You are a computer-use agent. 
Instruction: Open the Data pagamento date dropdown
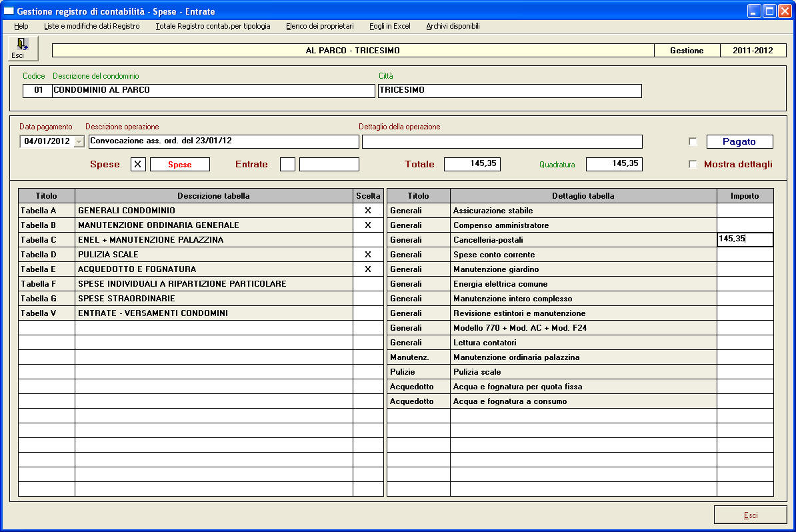pos(79,141)
